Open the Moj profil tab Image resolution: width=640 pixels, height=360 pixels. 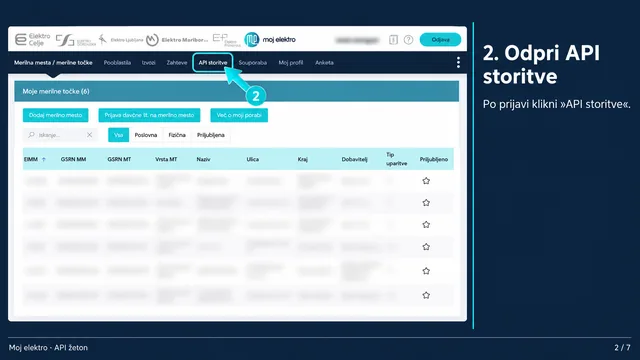[x=291, y=62]
